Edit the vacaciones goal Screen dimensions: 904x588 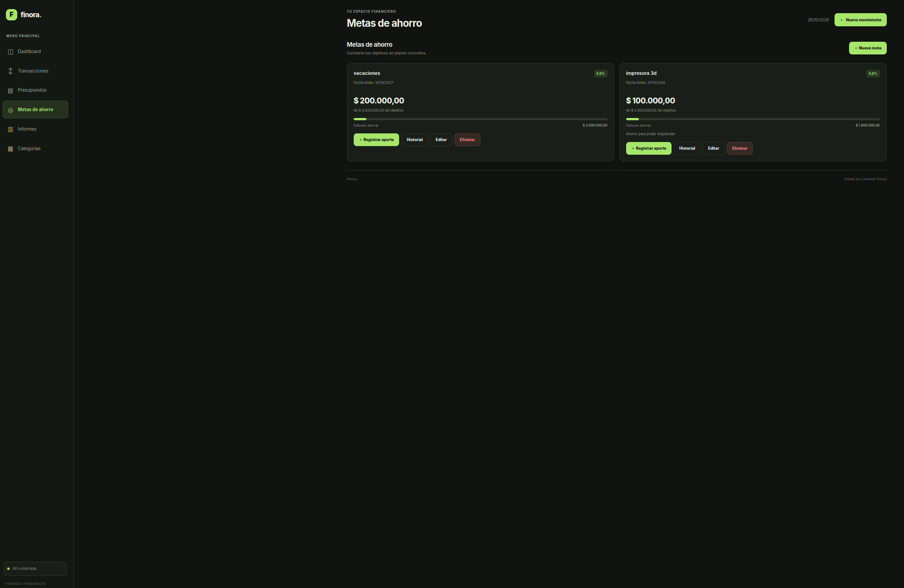(441, 140)
